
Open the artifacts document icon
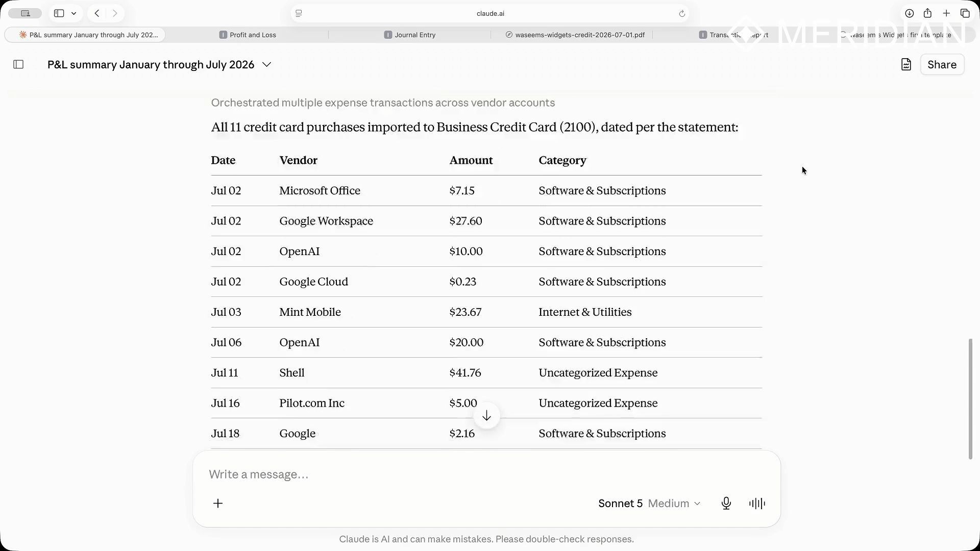906,64
